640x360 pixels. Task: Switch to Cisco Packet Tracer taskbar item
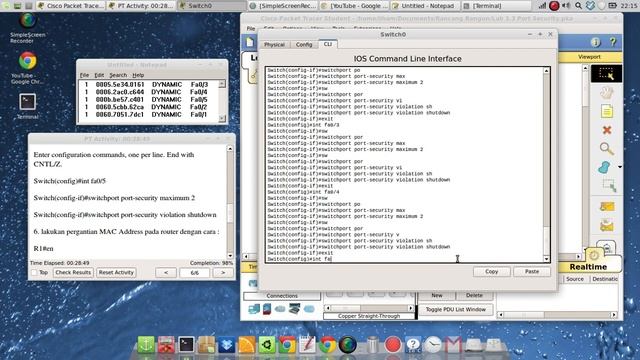point(70,6)
